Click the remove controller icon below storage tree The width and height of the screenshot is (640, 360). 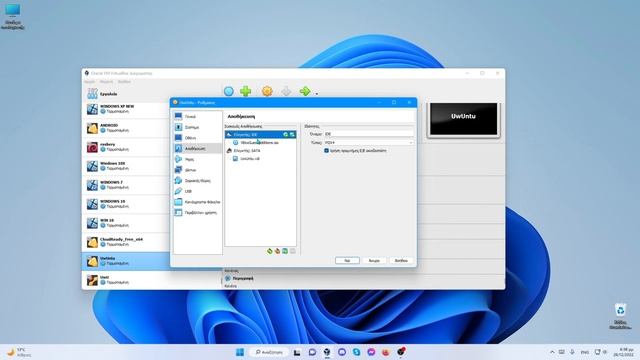[x=277, y=251]
